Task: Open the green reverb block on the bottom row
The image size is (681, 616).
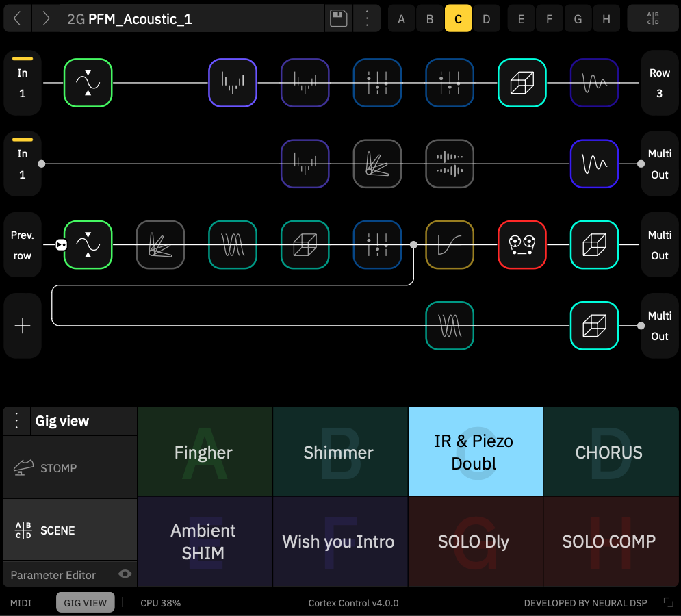Action: click(450, 326)
